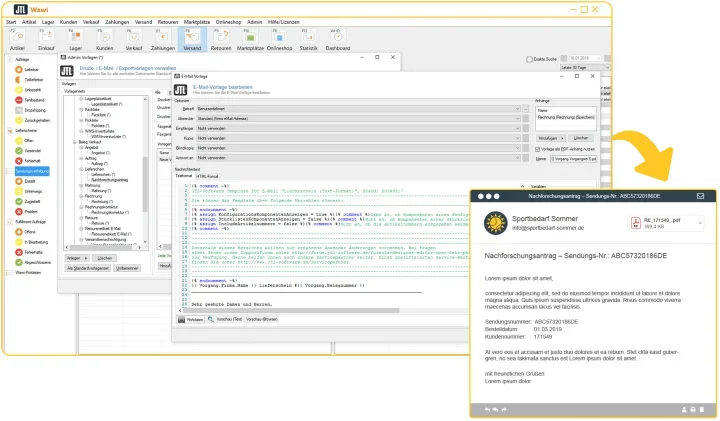Collapse the Beleg Verkauf tree node

pyautogui.click(x=75, y=142)
